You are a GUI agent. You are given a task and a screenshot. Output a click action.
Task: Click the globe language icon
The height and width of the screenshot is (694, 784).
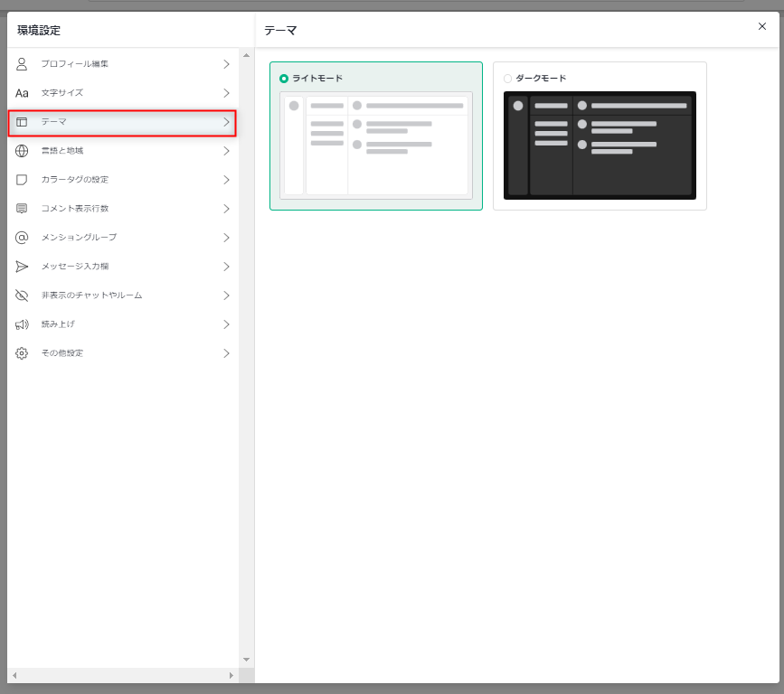(x=22, y=151)
